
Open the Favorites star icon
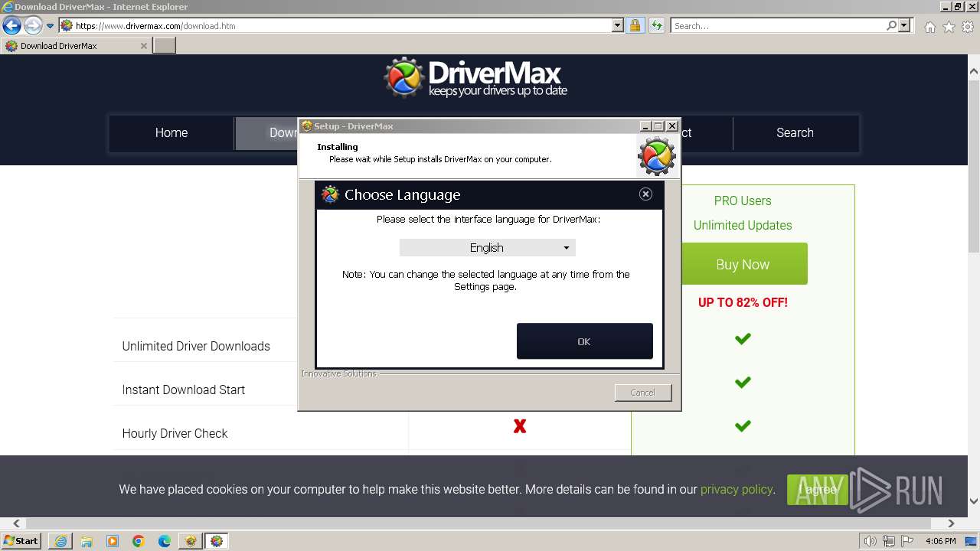pos(949,27)
